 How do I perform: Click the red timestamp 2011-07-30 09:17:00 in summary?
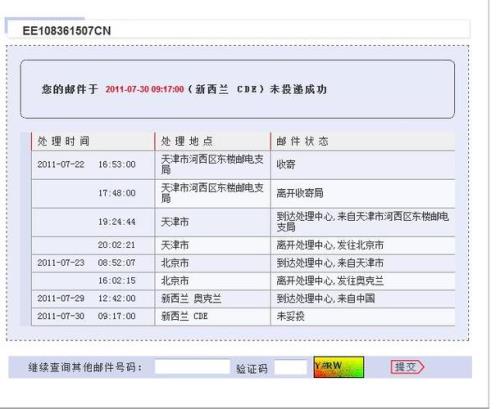tap(145, 89)
